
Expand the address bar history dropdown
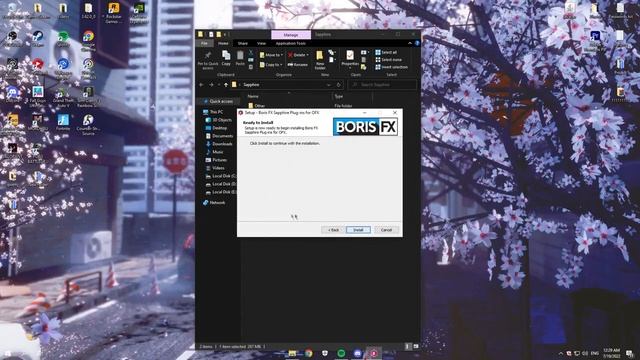pyautogui.click(x=329, y=85)
